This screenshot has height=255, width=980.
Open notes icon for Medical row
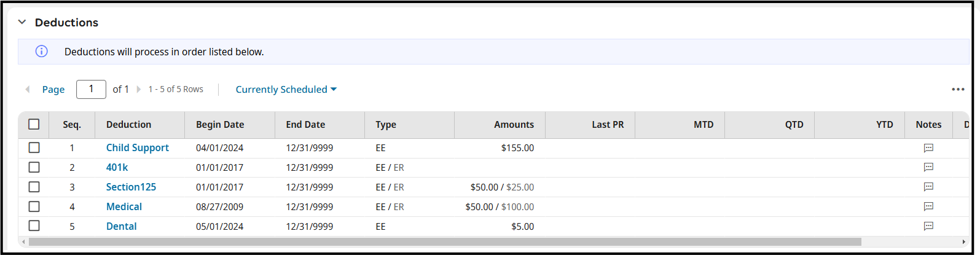[x=928, y=207]
